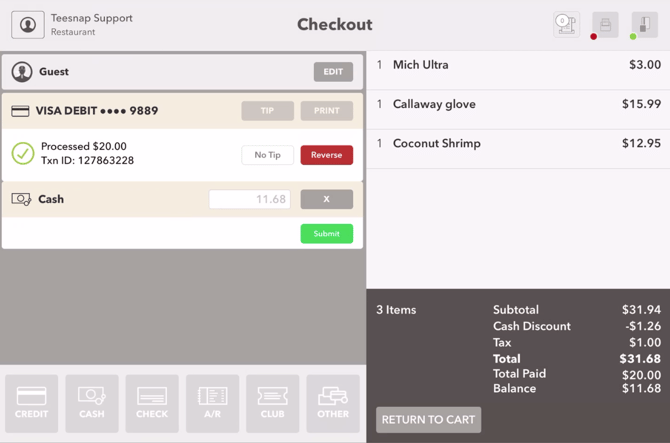Click the Txn ID: 127863228 text
The image size is (670, 443).
(x=88, y=161)
